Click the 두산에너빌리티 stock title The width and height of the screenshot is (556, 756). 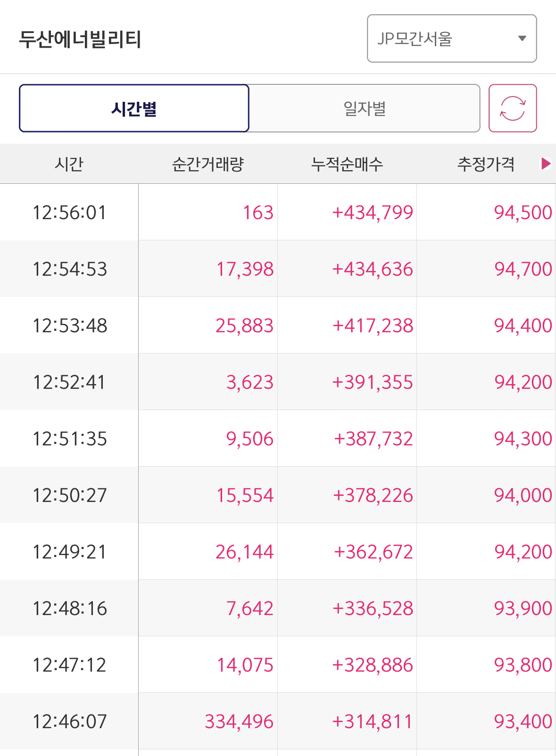[80, 39]
